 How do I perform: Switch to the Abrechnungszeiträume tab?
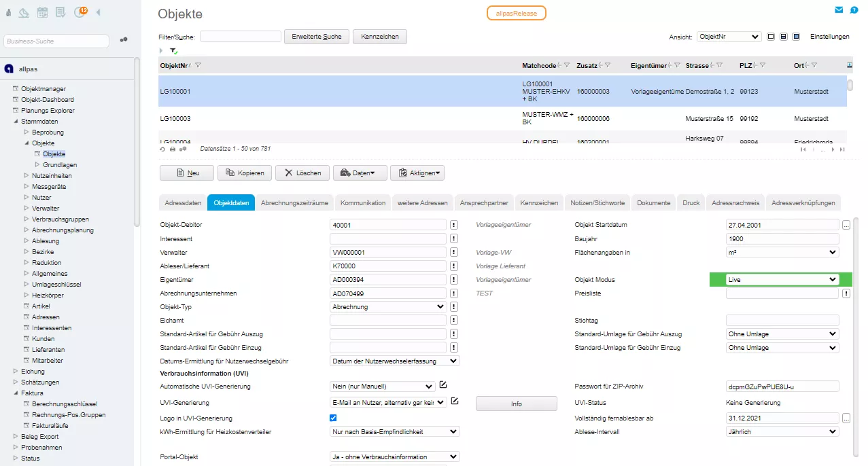[294, 202]
